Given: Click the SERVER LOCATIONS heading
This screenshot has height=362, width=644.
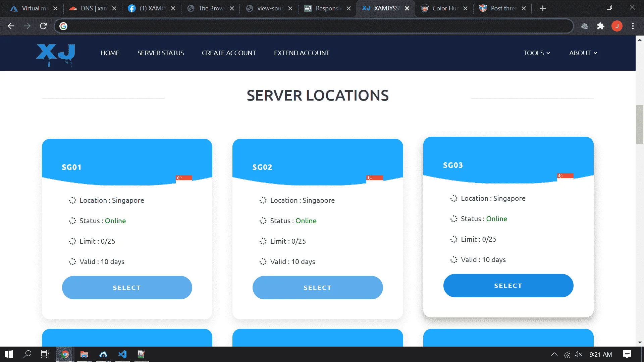Looking at the screenshot, I should 318,96.
